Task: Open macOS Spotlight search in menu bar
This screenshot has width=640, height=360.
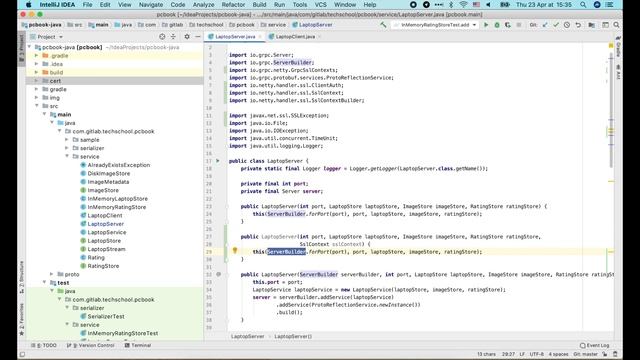Action: tap(583, 5)
